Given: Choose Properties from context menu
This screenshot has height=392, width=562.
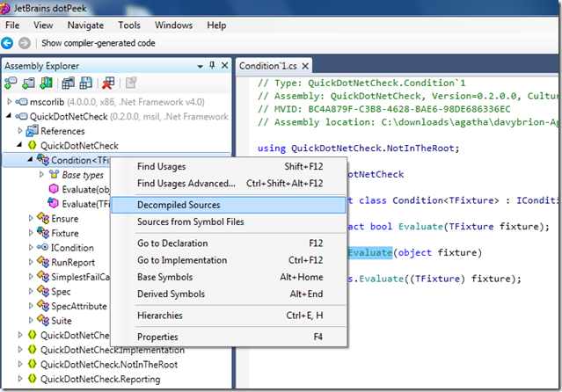Looking at the screenshot, I should click(230, 337).
